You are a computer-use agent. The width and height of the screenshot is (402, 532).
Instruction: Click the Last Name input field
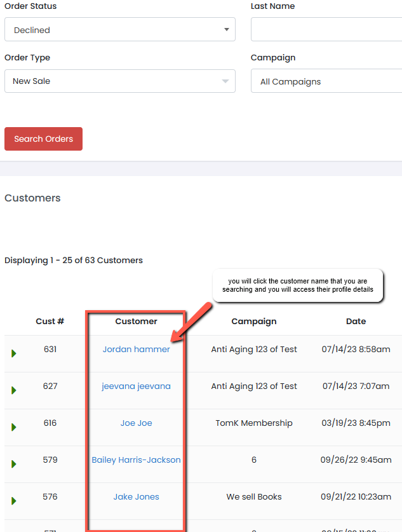pyautogui.click(x=326, y=30)
